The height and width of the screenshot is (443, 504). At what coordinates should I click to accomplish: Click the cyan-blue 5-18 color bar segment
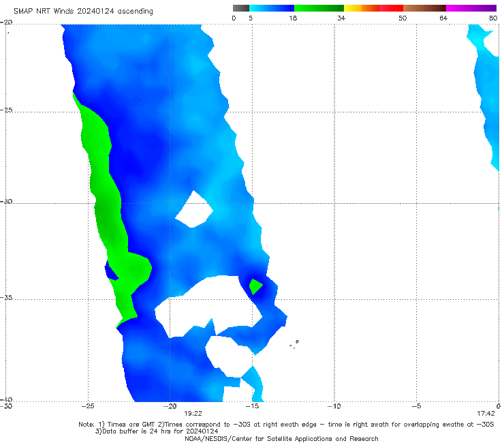(x=272, y=8)
